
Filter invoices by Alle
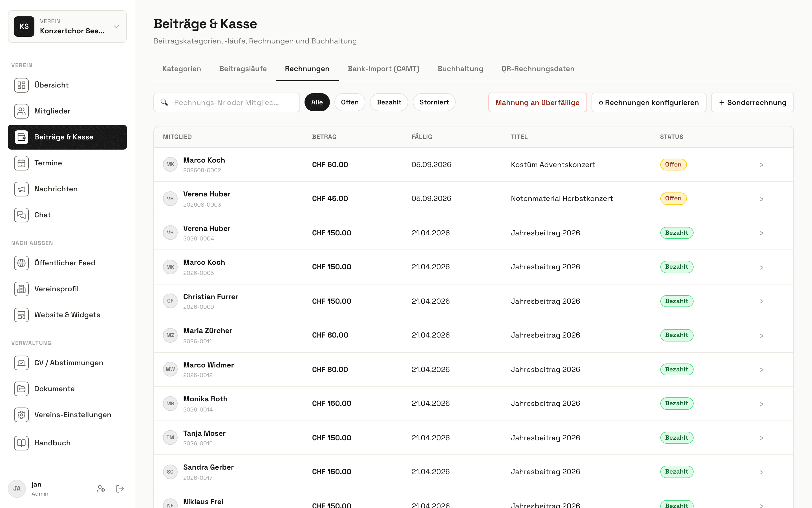click(x=317, y=102)
